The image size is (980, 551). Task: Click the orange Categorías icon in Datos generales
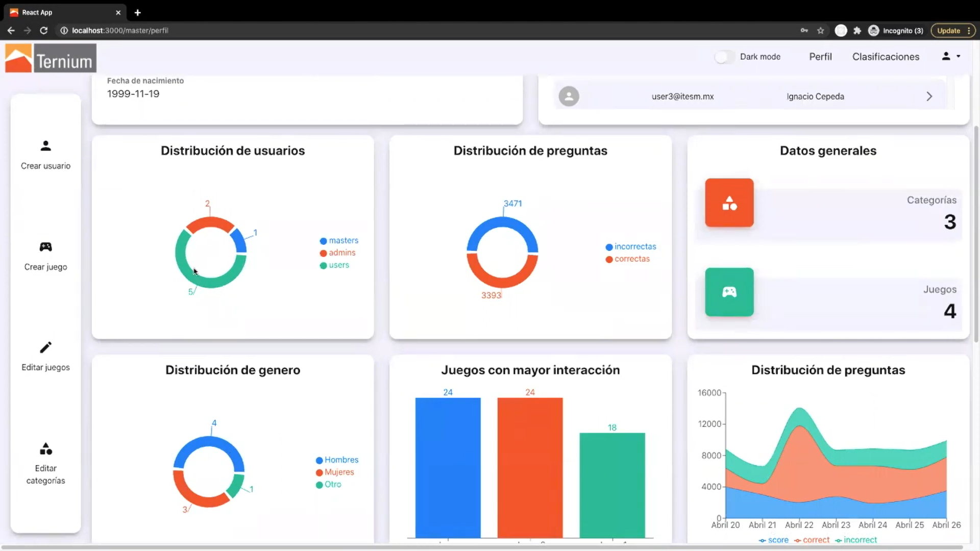tap(729, 203)
